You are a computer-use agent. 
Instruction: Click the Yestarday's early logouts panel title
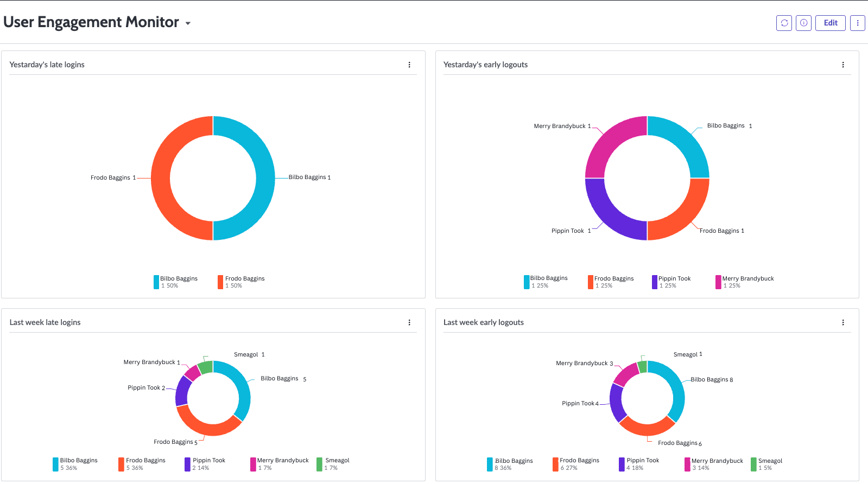click(x=485, y=65)
